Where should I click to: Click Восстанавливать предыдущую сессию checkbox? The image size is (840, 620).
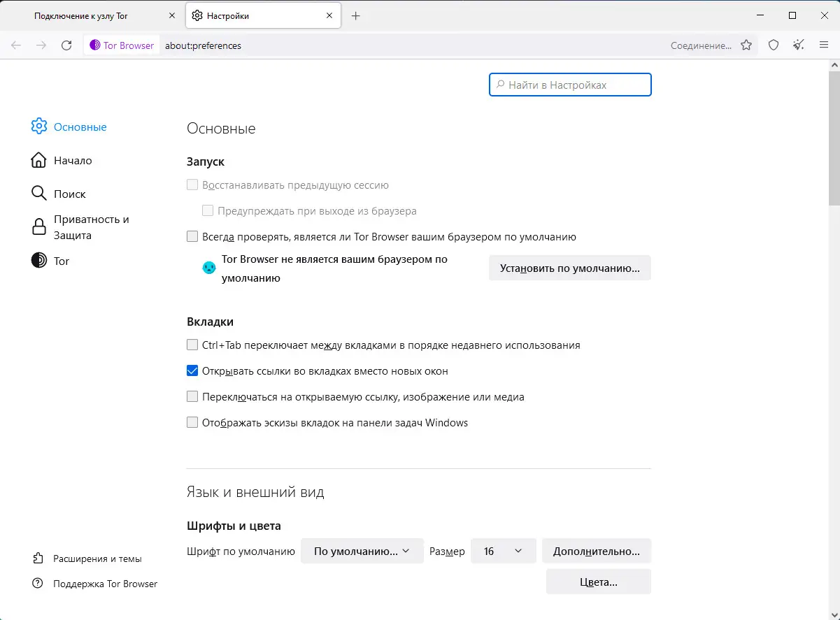192,185
